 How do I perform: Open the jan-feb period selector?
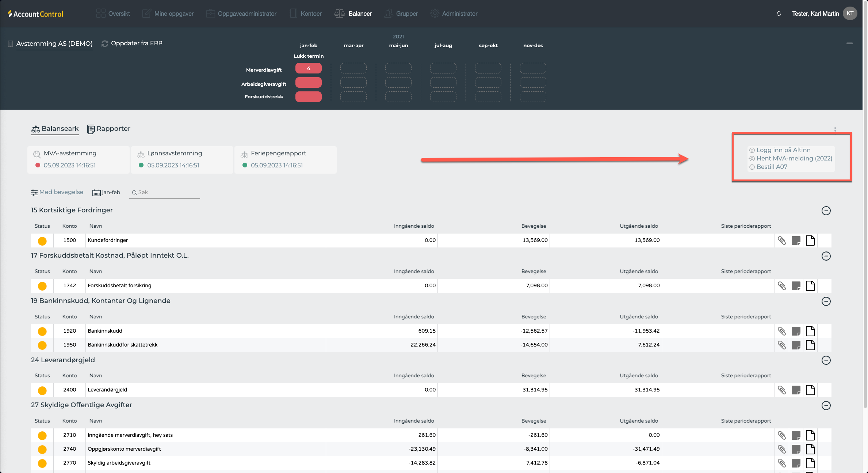106,192
